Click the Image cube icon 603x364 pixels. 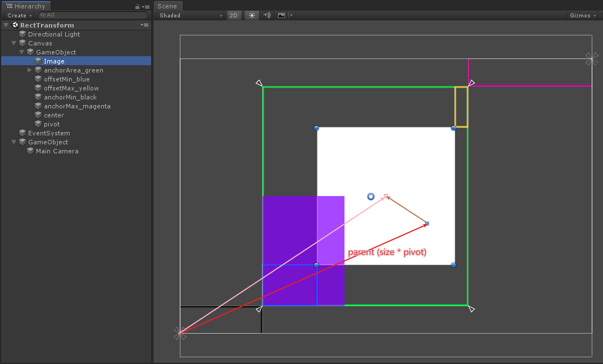(x=38, y=61)
